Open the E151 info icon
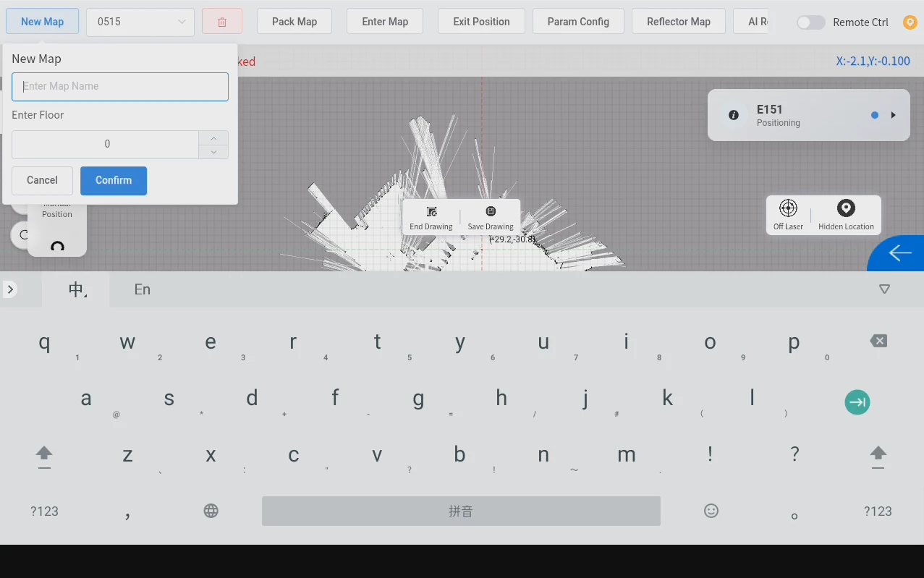This screenshot has height=578, width=924. 734,115
